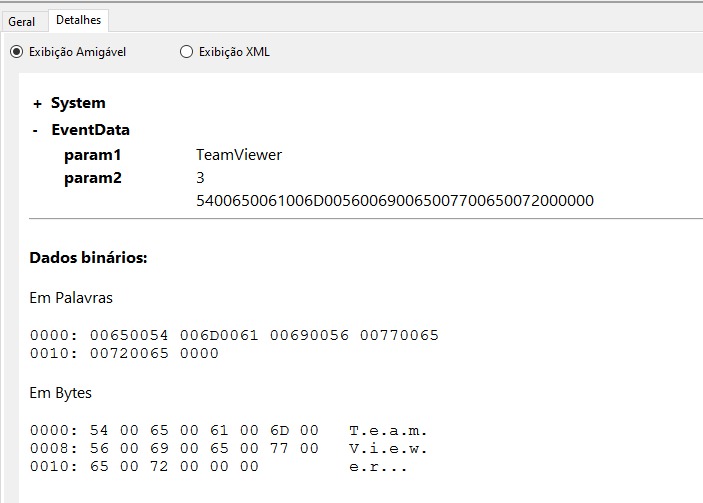Select the param1 label
This screenshot has height=503, width=703.
(92, 156)
